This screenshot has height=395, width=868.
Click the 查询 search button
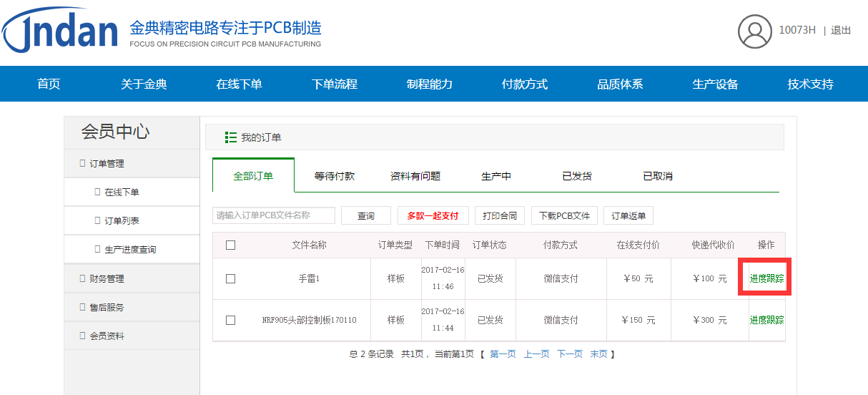point(366,215)
